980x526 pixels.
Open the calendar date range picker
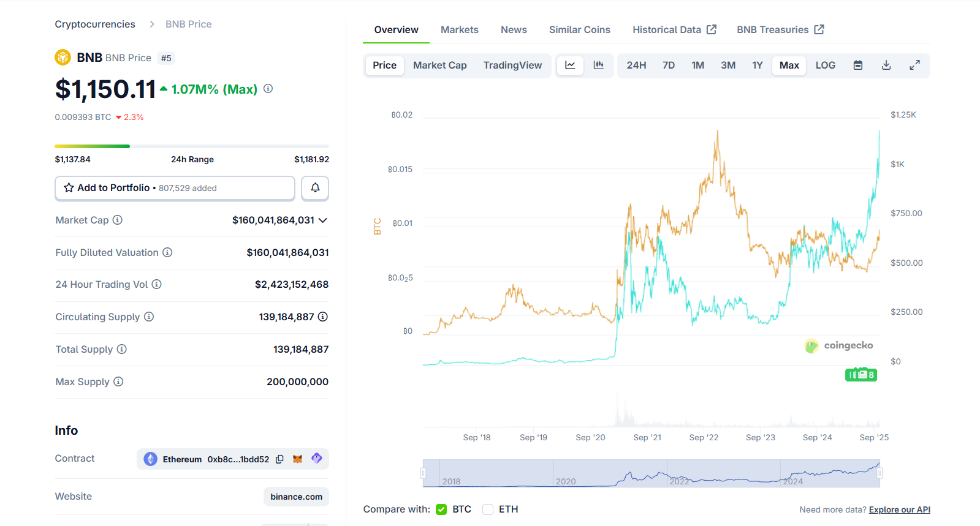click(858, 66)
